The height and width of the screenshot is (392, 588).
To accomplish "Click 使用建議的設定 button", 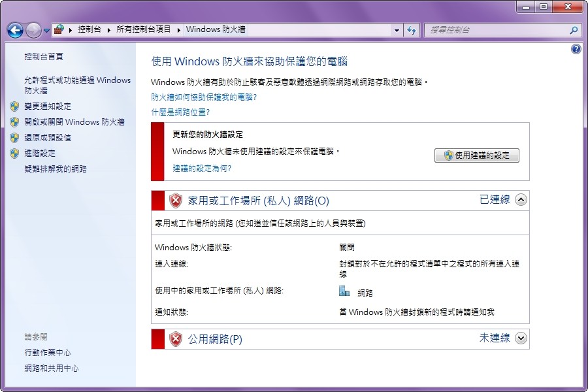I will click(477, 155).
